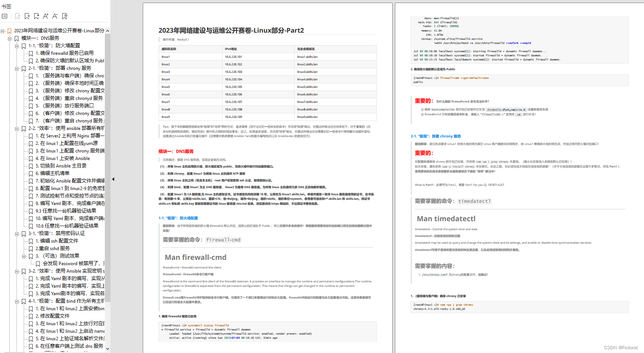Open bookmark 1. 完成 Yaml 剧本的编写，实现从

(70, 279)
